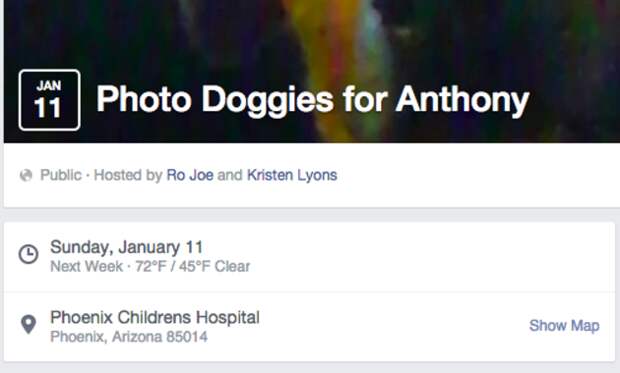Click the JAN 11 calendar date badge

(49, 100)
